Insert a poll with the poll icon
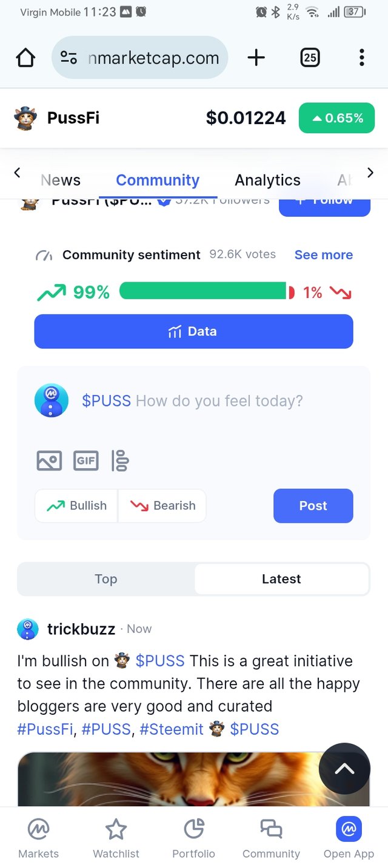388x868 pixels. point(120,461)
